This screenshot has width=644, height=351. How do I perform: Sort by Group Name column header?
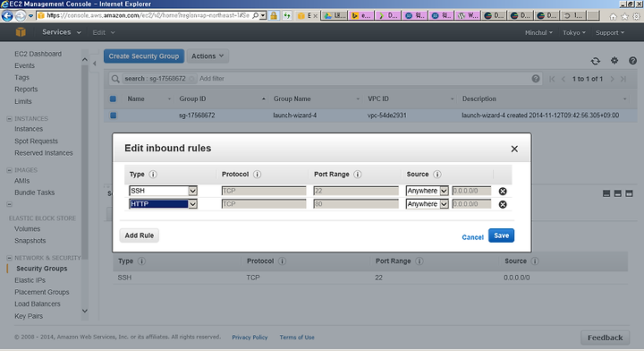coord(292,99)
